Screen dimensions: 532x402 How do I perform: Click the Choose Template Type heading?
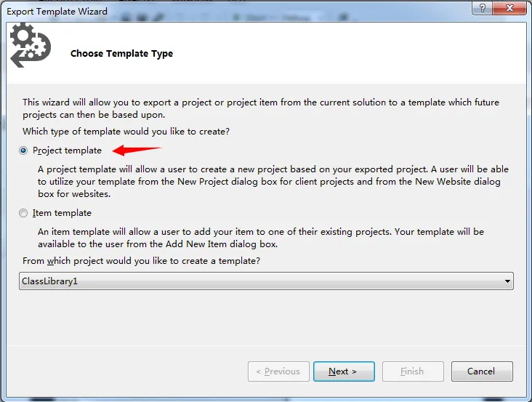click(121, 54)
